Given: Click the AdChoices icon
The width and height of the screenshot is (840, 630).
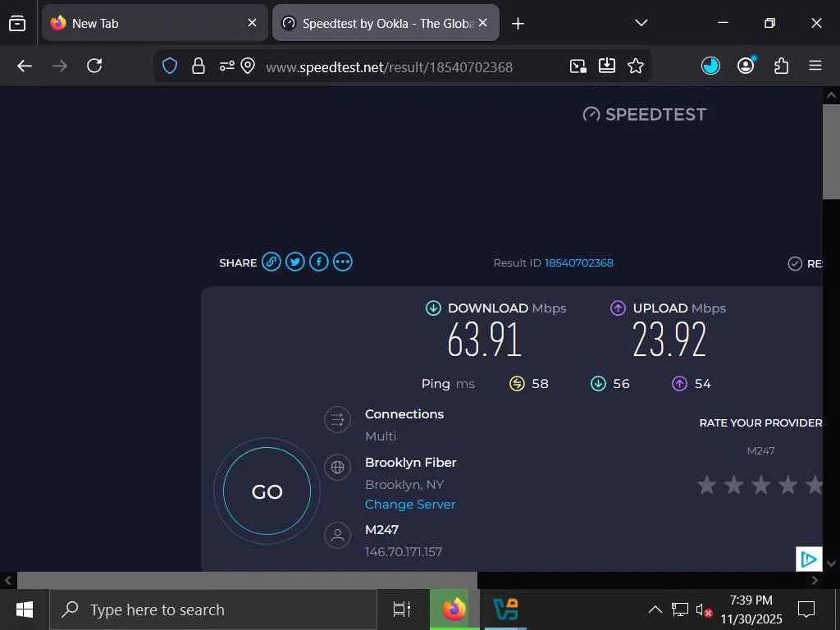Looking at the screenshot, I should click(x=808, y=559).
